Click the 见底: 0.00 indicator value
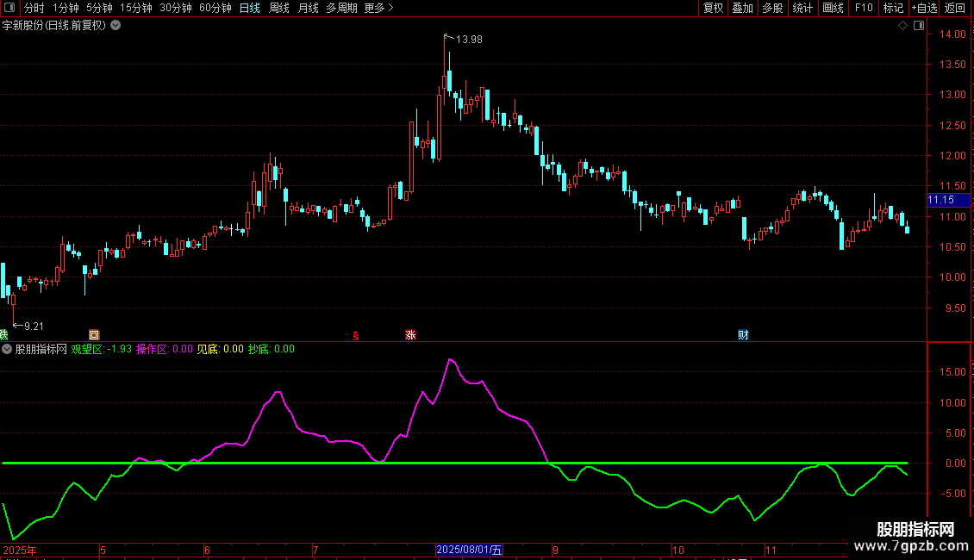This screenshot has width=974, height=560. click(221, 349)
